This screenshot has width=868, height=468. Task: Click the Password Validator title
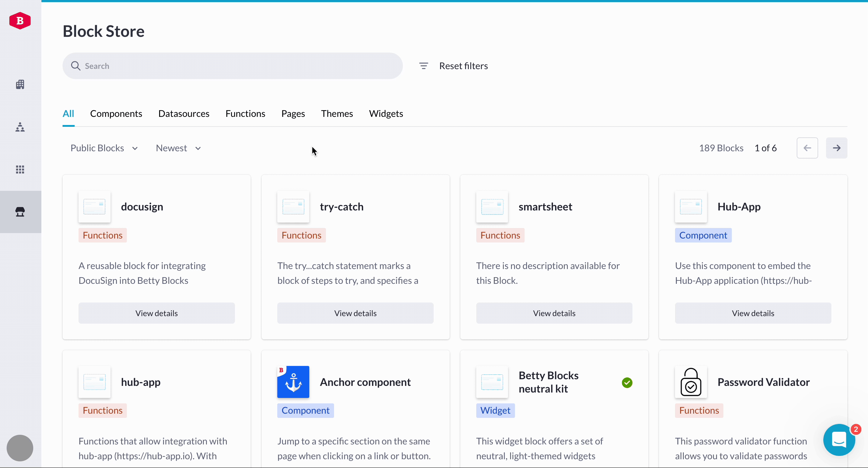click(x=764, y=382)
